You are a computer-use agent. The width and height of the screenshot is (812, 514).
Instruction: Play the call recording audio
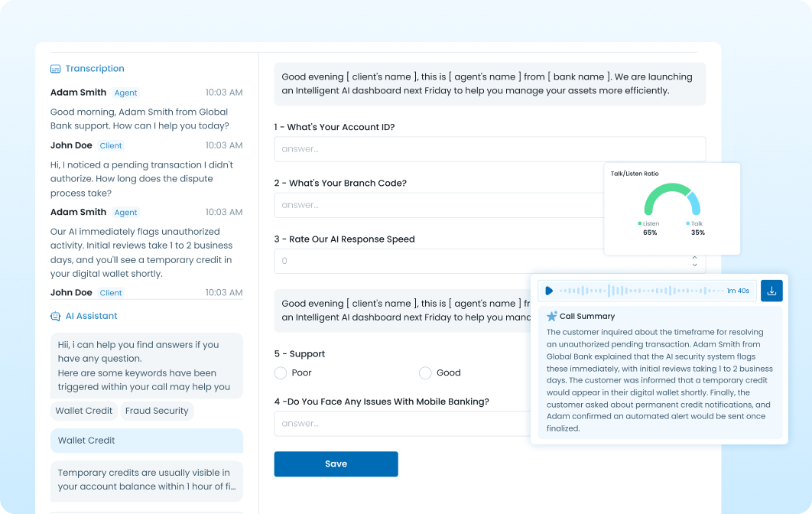click(x=549, y=291)
